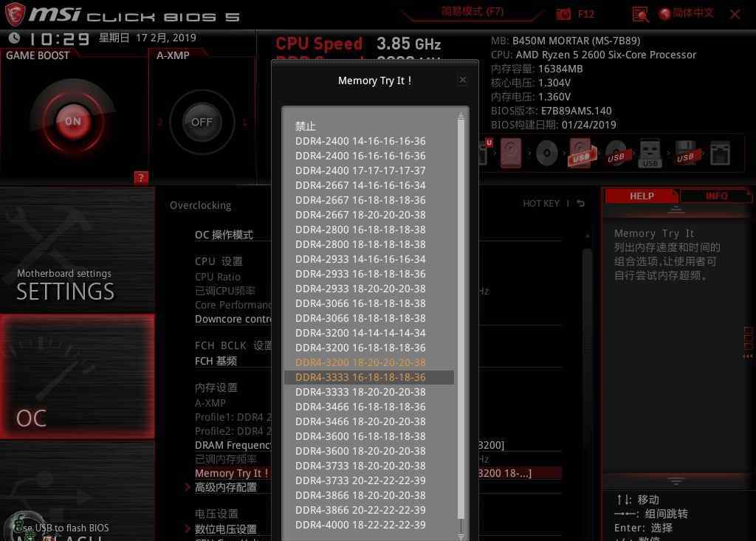Screen dimensions: 756x541
Task: Click the red question mark help icon
Action: pos(141,178)
